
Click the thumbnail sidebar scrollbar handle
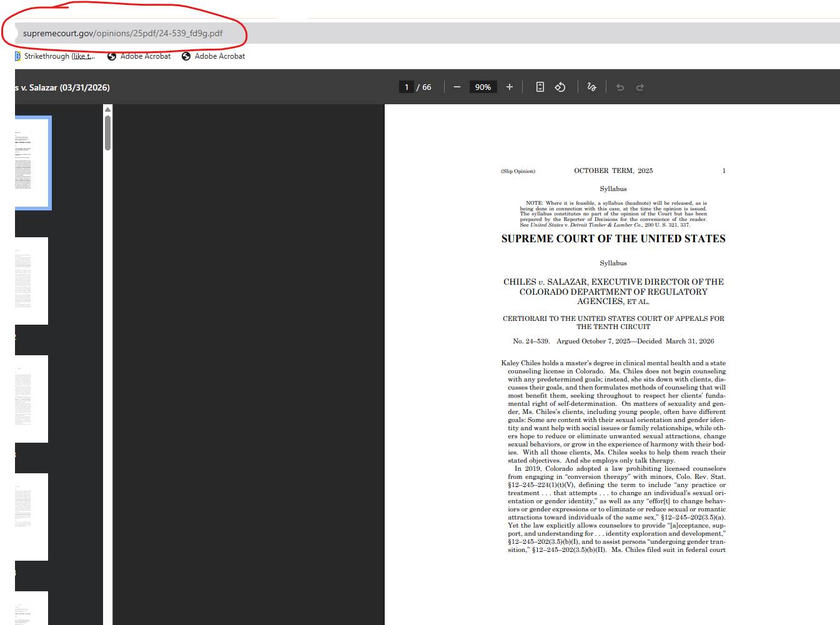pyautogui.click(x=107, y=132)
